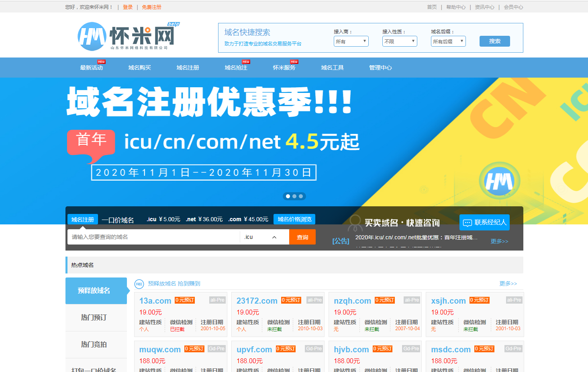Viewport: 588px width, 372px height.
Task: Click the domain query input field
Action: coord(153,237)
